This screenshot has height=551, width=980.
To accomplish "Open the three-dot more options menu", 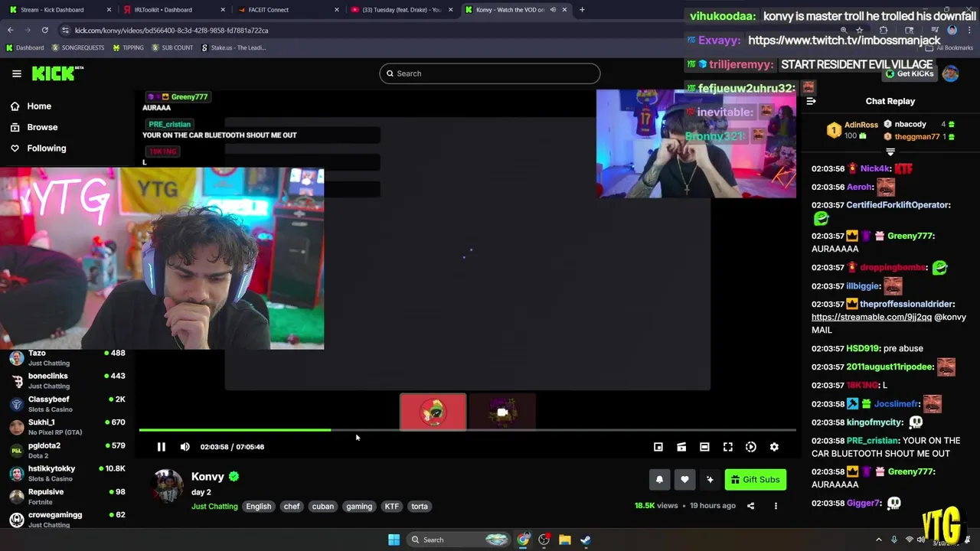I will tap(776, 506).
